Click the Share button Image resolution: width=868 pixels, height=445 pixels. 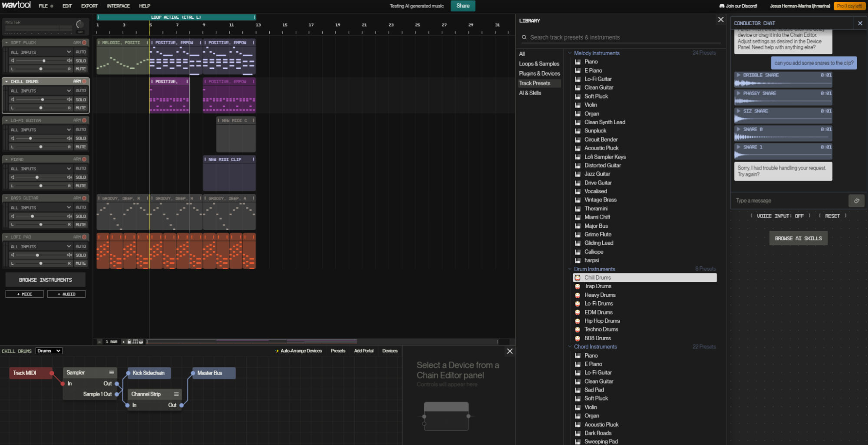tap(462, 6)
